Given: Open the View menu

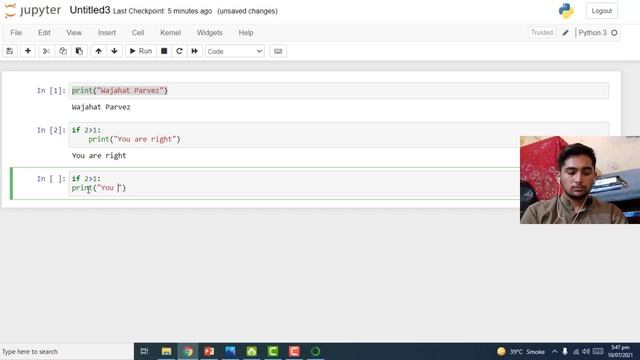Looking at the screenshot, I should pyautogui.click(x=74, y=33).
